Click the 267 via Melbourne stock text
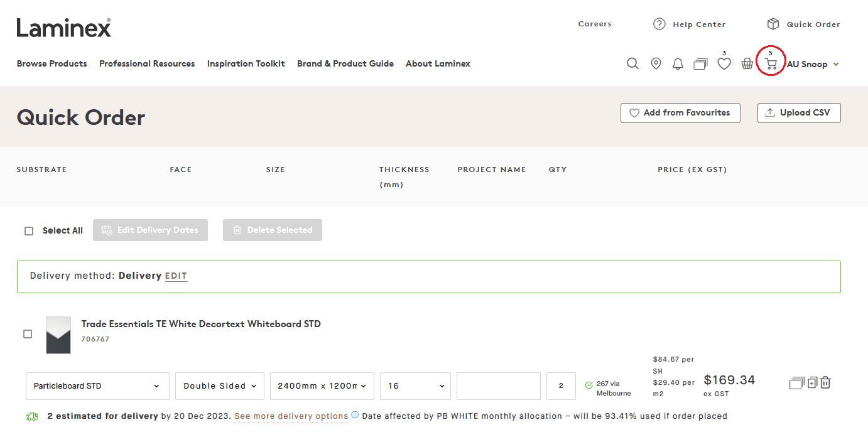Image resolution: width=868 pixels, height=442 pixels. pyautogui.click(x=614, y=389)
